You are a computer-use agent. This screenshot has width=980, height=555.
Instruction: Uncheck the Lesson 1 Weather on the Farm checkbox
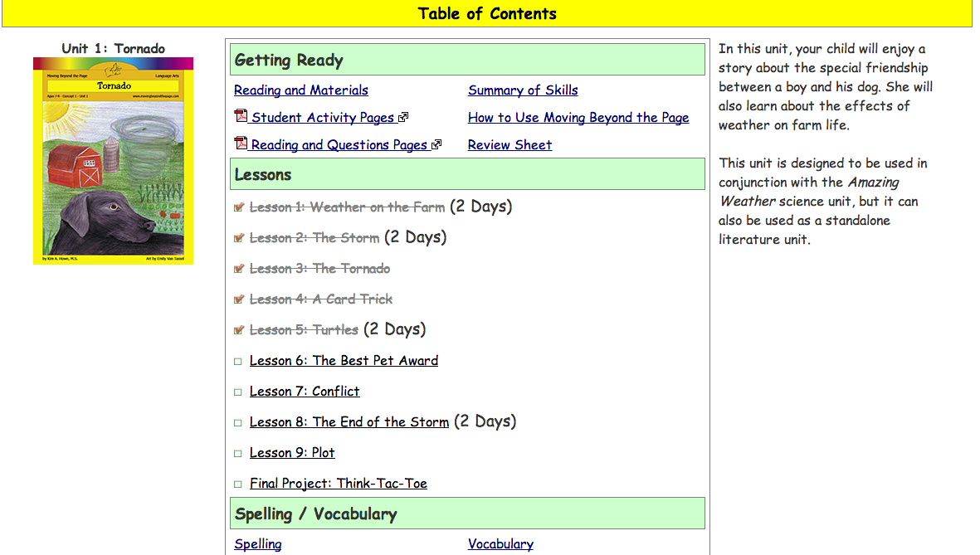pyautogui.click(x=239, y=207)
